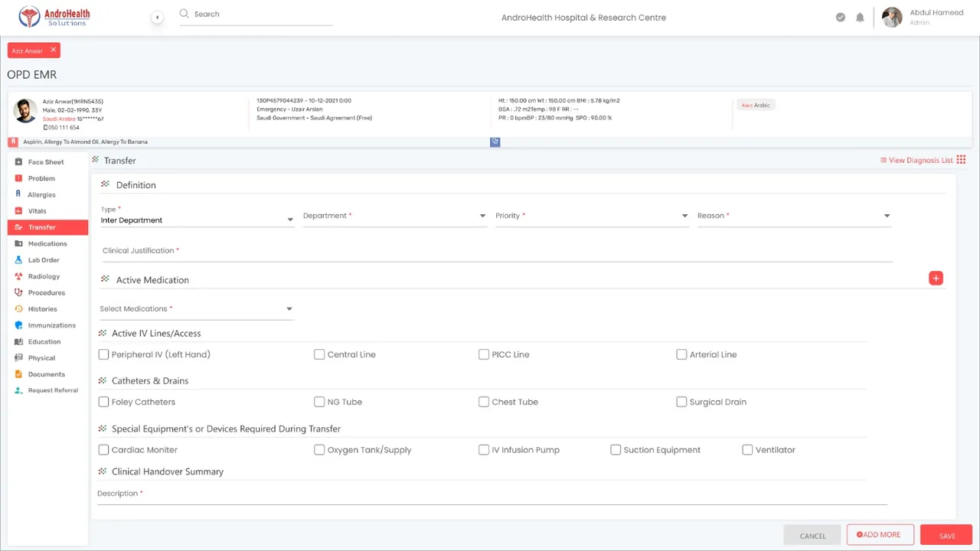Click the Clinical Justification field

pos(497,252)
